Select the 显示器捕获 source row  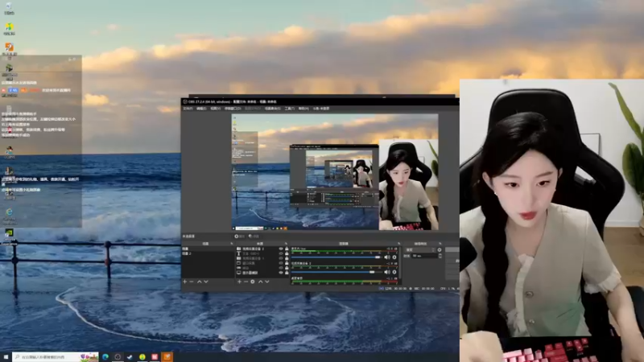261,273
